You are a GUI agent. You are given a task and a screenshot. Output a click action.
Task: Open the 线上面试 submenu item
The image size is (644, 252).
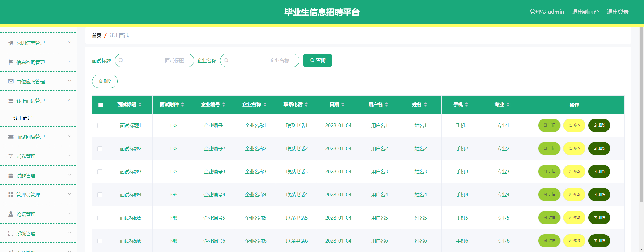coord(23,118)
